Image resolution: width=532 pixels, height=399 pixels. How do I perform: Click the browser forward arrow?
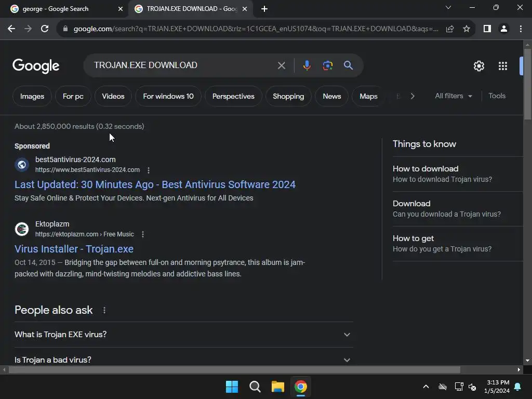[28, 29]
